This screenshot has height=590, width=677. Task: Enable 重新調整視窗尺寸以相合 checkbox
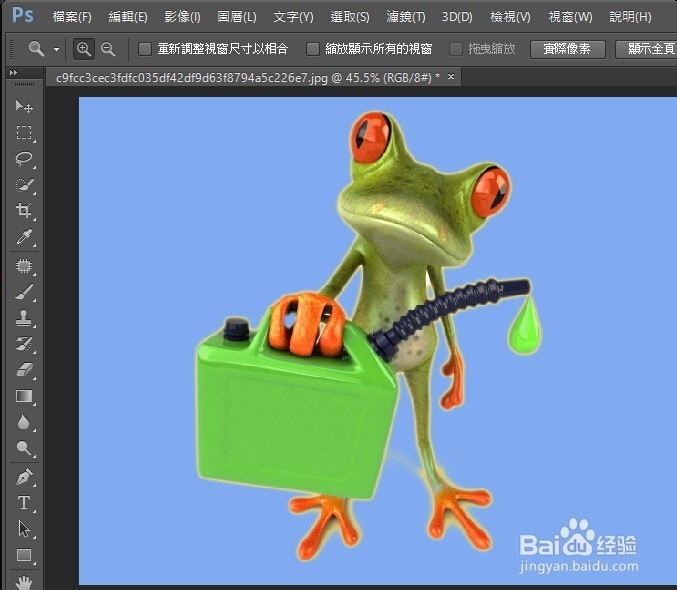(145, 49)
